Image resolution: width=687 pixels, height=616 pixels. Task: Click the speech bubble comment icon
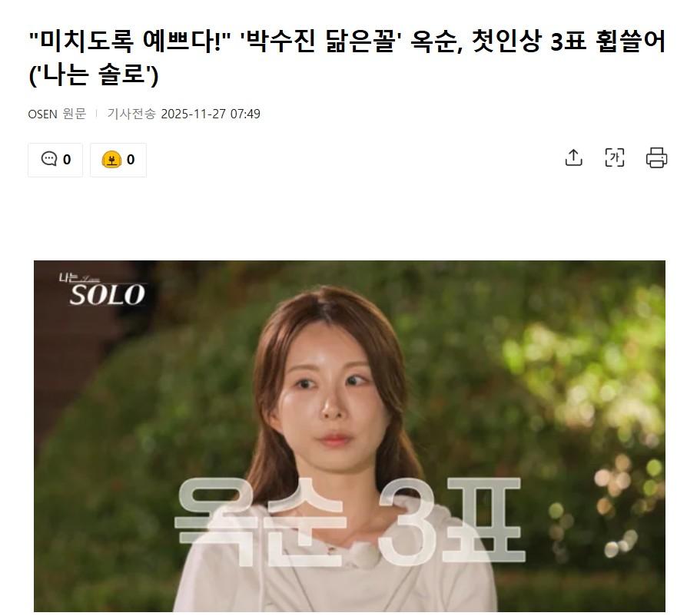(x=49, y=159)
